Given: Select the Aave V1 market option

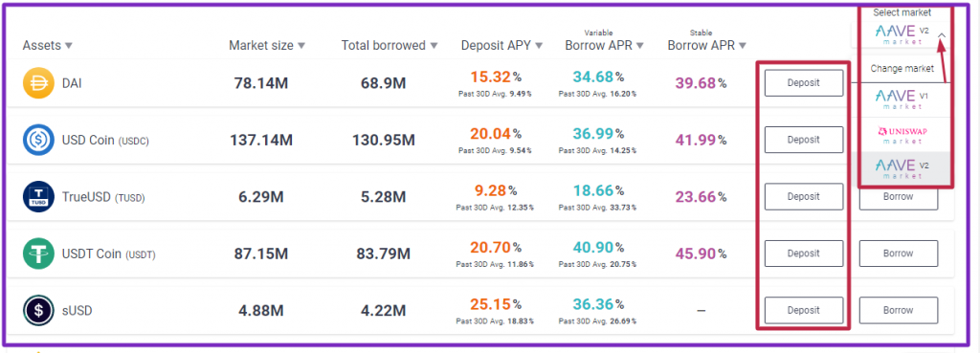Looking at the screenshot, I should [x=902, y=99].
